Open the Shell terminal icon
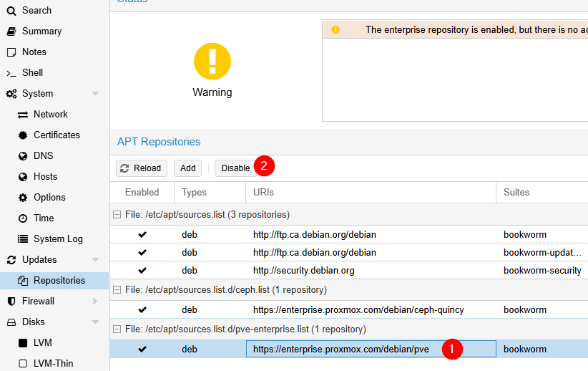This screenshot has width=588, height=371. [x=11, y=73]
